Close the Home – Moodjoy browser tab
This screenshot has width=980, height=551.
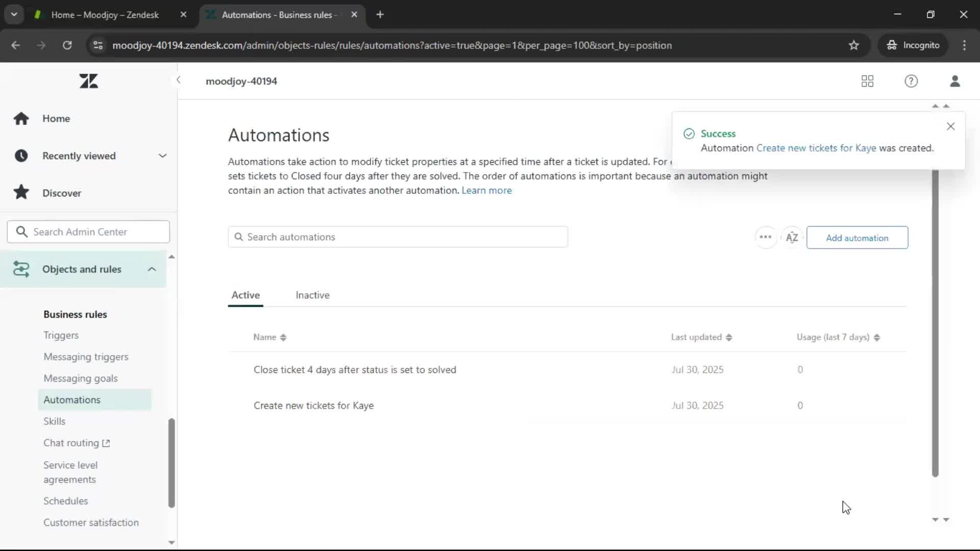183,15
